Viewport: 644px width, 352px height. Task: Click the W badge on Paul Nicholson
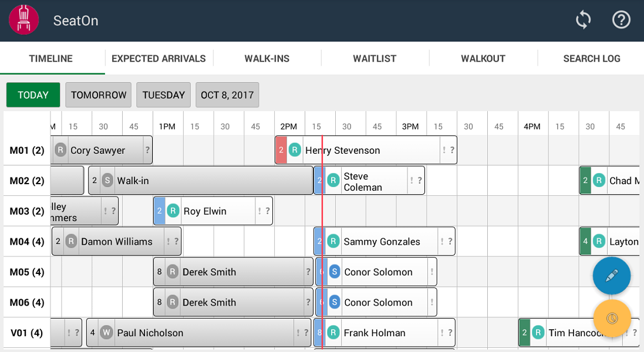[106, 333]
